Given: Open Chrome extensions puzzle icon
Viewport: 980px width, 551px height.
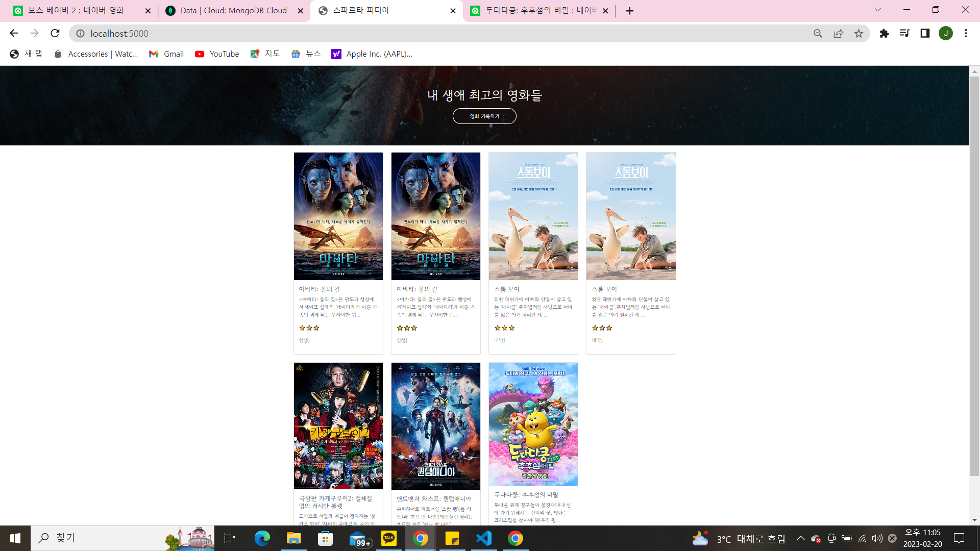Looking at the screenshot, I should tap(884, 33).
